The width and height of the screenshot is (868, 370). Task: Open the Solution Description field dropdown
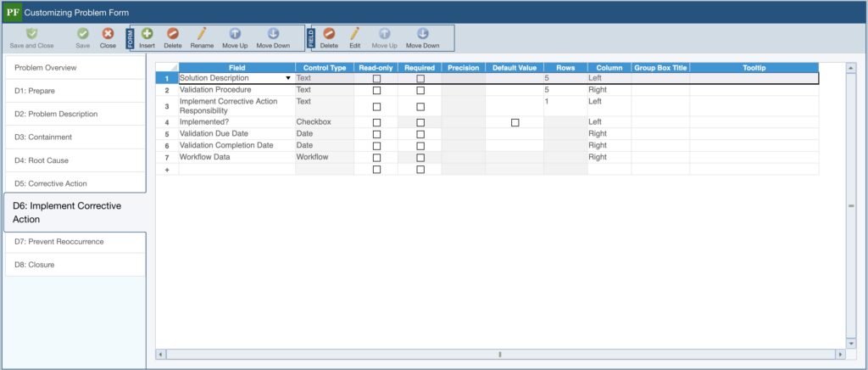[x=288, y=78]
